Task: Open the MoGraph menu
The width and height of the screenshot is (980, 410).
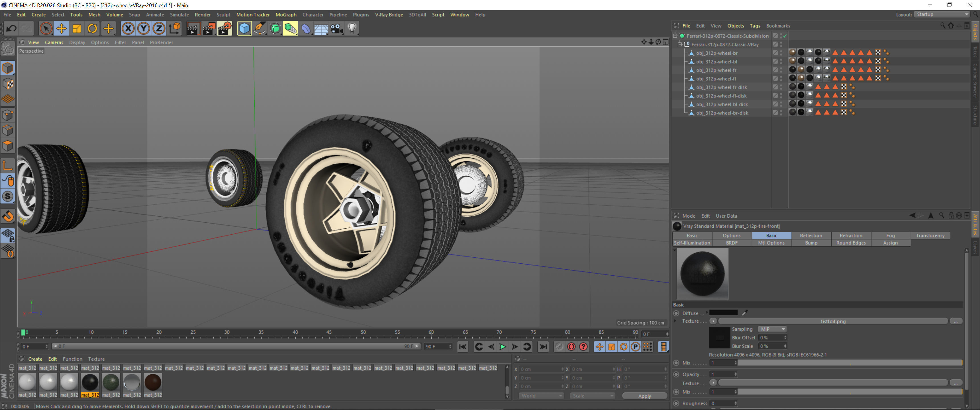Action: tap(286, 15)
